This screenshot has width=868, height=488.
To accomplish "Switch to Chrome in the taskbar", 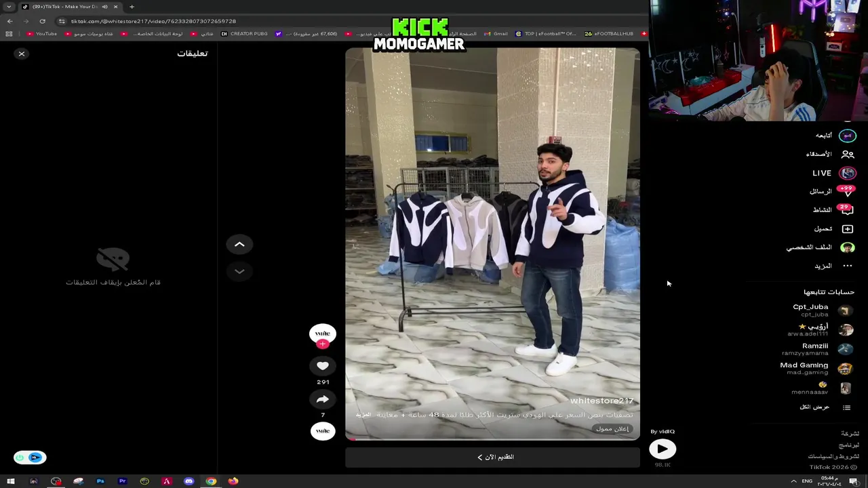I will click(x=211, y=481).
